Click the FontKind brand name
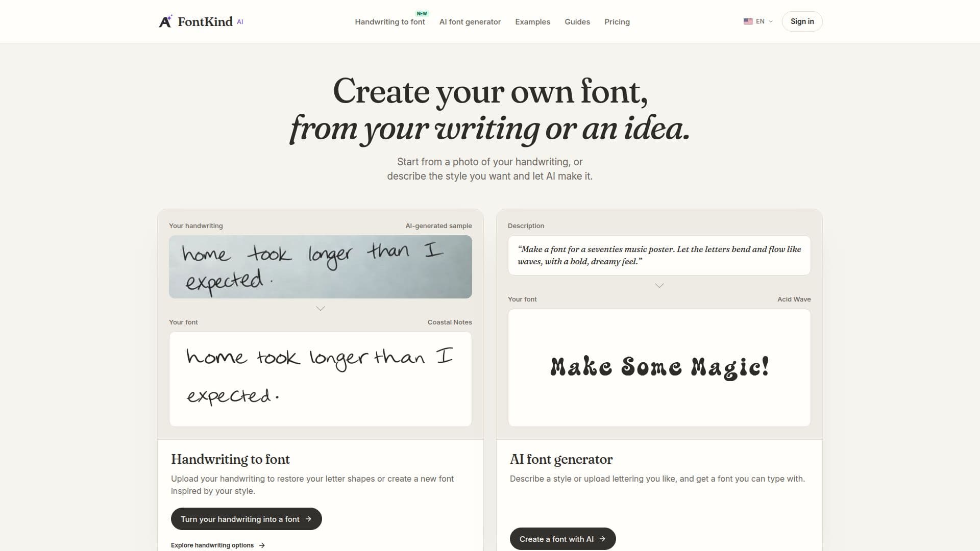Image resolution: width=980 pixels, height=551 pixels. click(205, 21)
